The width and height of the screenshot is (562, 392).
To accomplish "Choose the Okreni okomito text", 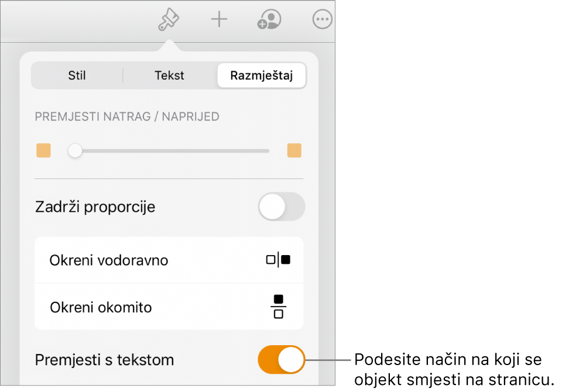I will 101,307.
